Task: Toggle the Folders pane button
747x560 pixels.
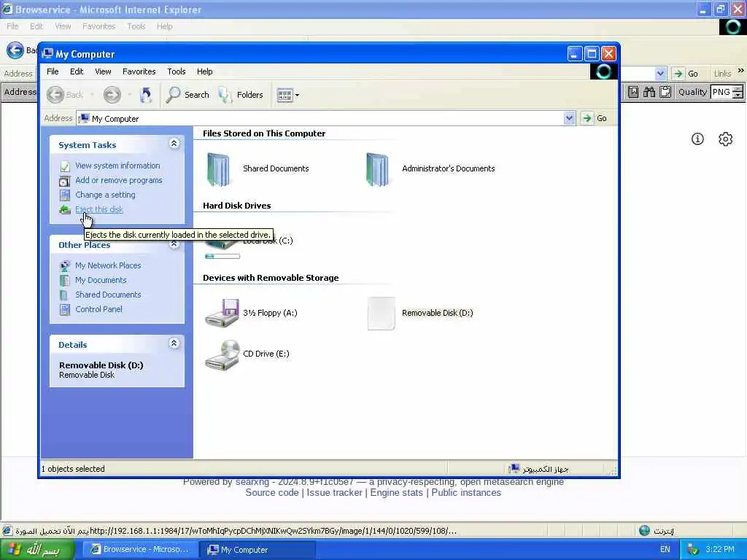Action: [x=241, y=95]
